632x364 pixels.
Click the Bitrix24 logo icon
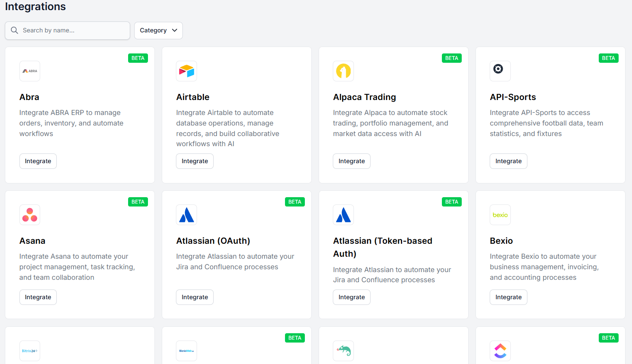pos(30,351)
